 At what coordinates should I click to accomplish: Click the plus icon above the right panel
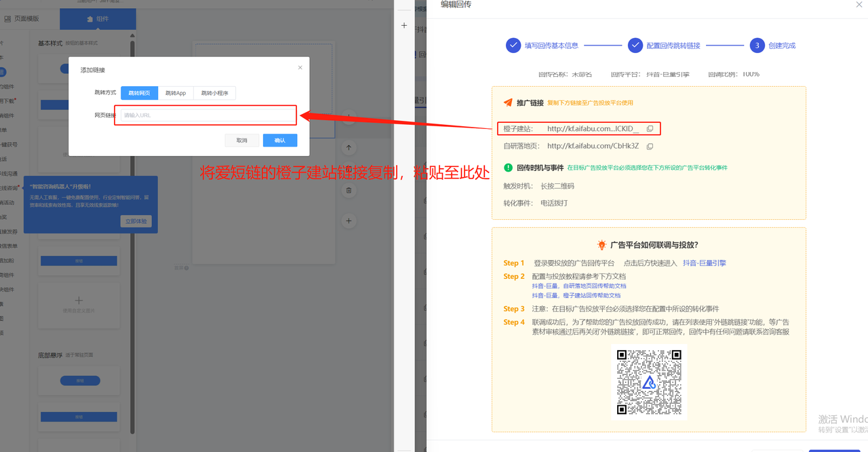pos(404,26)
